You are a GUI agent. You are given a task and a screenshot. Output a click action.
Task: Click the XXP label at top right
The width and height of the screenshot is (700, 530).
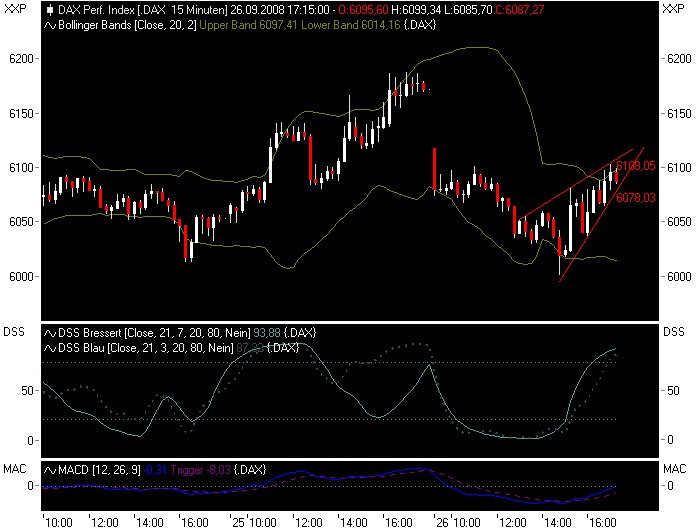(673, 8)
